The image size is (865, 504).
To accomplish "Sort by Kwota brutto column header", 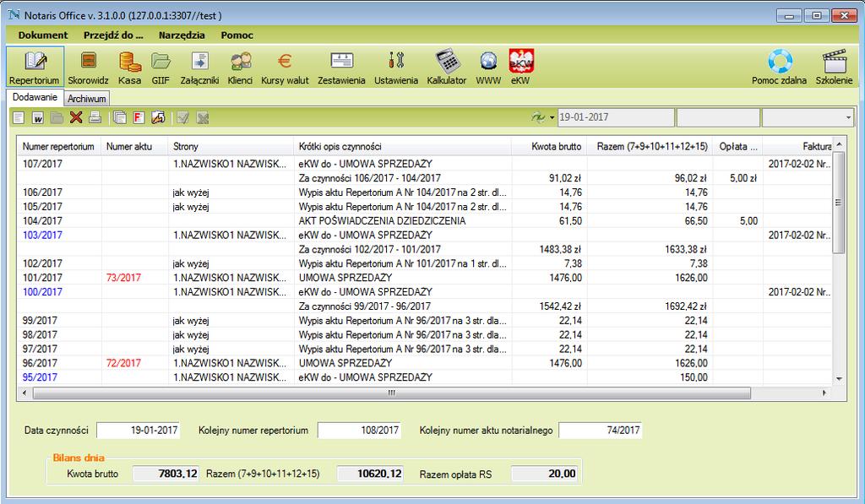I will pos(549,147).
